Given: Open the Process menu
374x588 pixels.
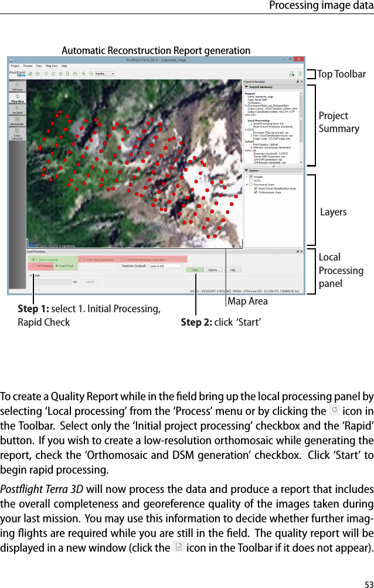Looking at the screenshot, I should 28,66.
